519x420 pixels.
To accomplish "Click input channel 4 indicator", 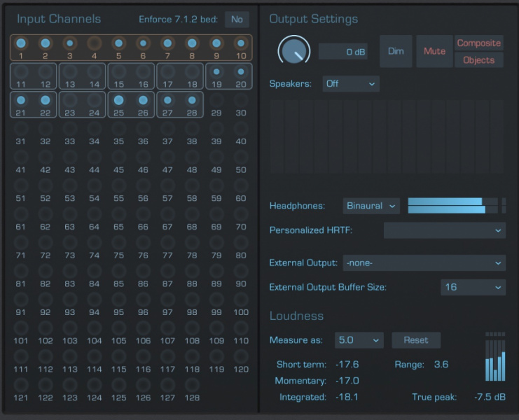I will point(94,43).
